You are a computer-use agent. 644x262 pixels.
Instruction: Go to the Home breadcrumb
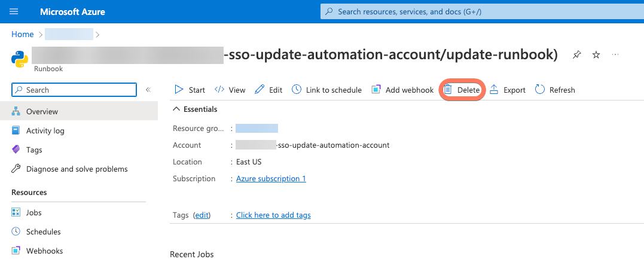pos(23,35)
